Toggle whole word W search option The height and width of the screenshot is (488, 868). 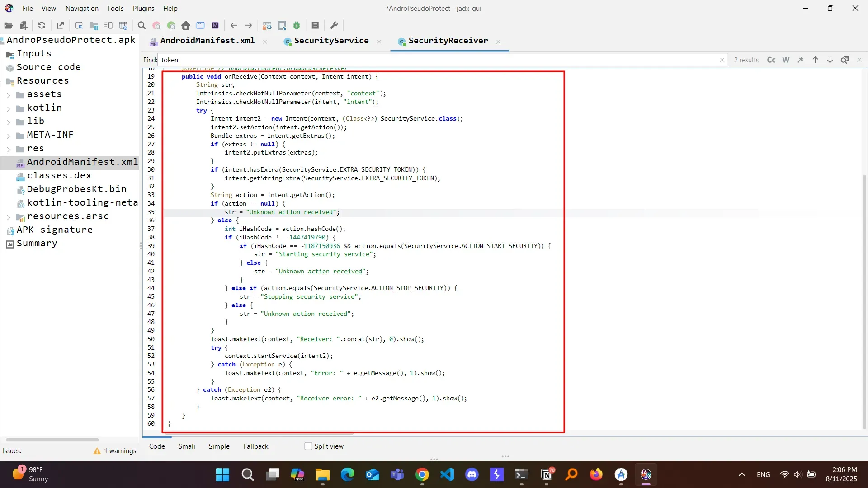[786, 60]
